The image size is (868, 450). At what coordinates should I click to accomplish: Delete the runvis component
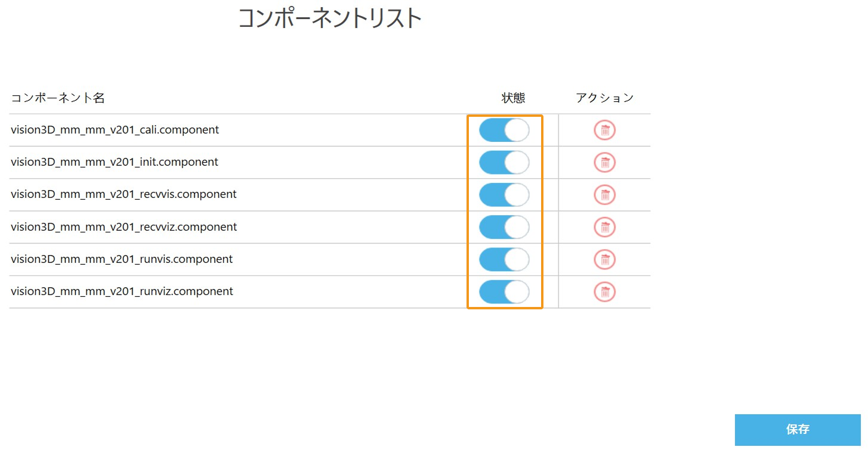[x=604, y=259]
